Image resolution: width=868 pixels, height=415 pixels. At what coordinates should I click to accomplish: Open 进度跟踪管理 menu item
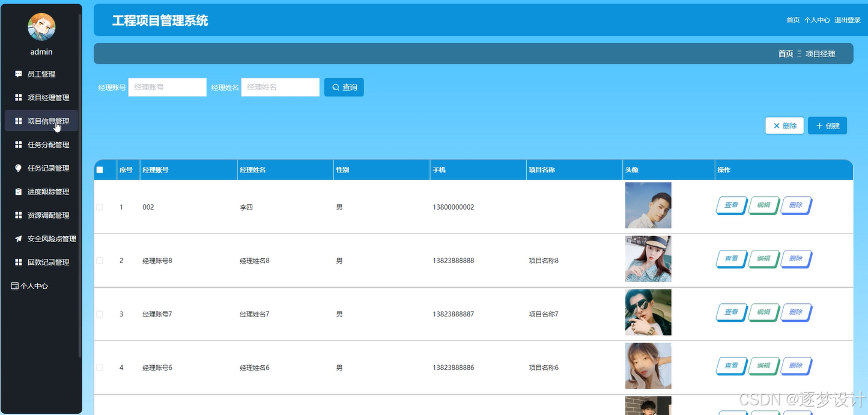point(41,192)
